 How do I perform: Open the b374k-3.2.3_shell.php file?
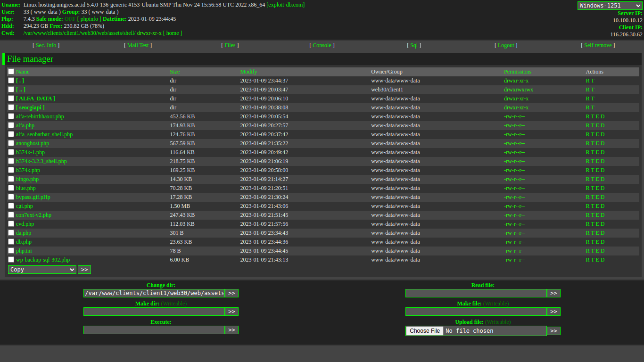(x=41, y=161)
